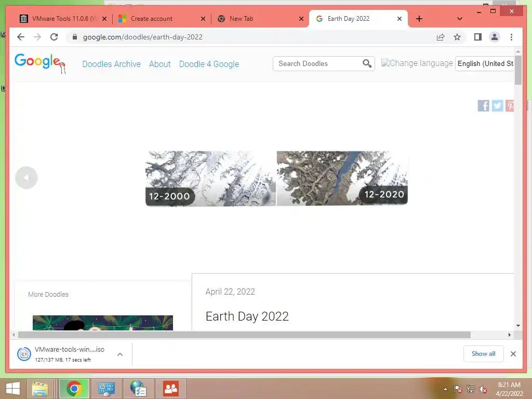Click the lock icon in address bar
The image size is (532, 399).
(75, 37)
